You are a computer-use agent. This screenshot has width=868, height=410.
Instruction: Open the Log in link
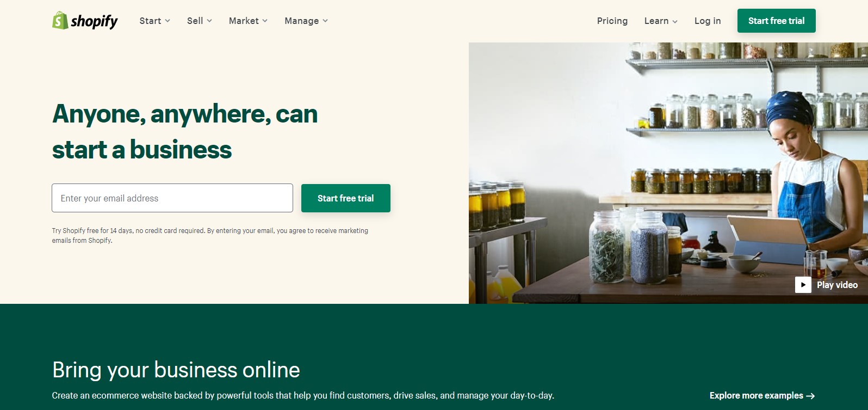[x=708, y=21]
